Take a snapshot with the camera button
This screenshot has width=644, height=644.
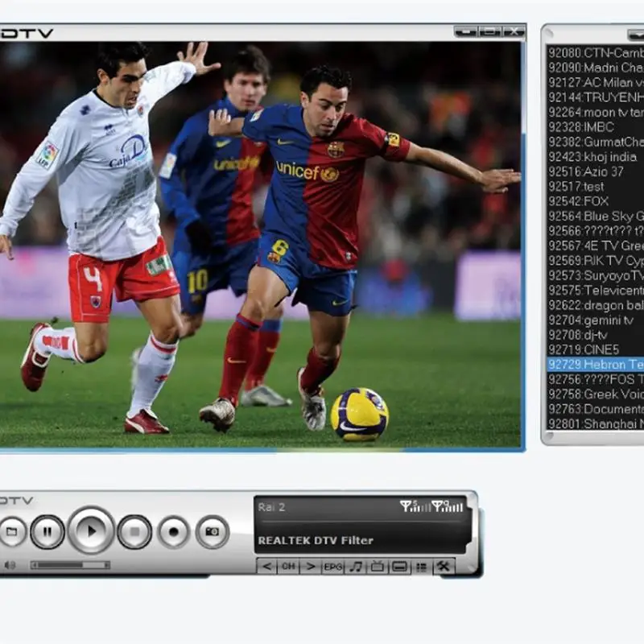[x=212, y=531]
